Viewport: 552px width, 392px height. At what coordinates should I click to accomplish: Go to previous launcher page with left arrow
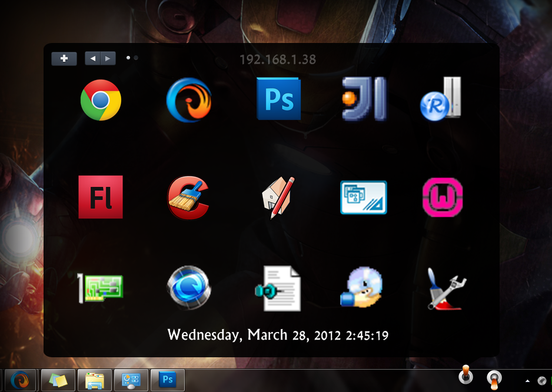pyautogui.click(x=92, y=58)
